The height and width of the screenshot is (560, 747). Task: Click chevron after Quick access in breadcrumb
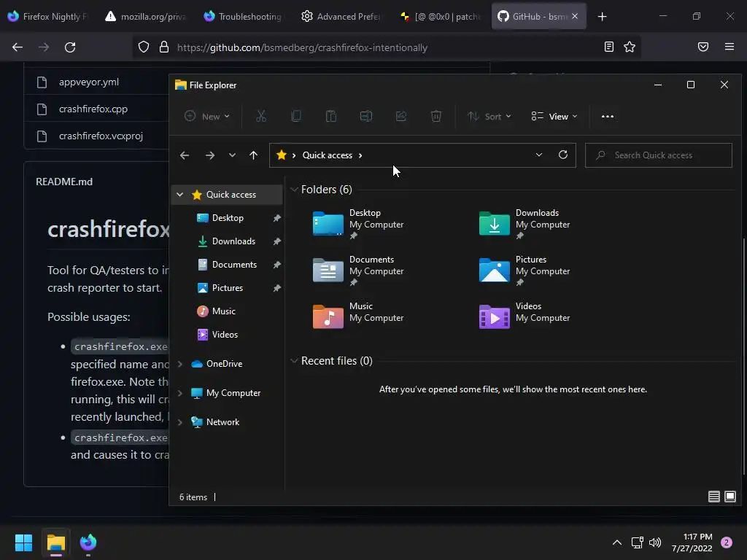(360, 155)
